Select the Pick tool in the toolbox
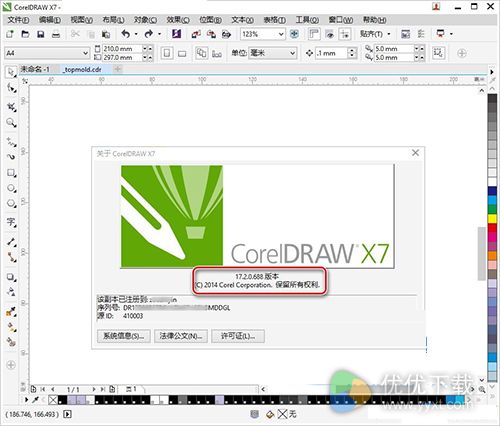The height and width of the screenshot is (426, 500). coord(11,72)
